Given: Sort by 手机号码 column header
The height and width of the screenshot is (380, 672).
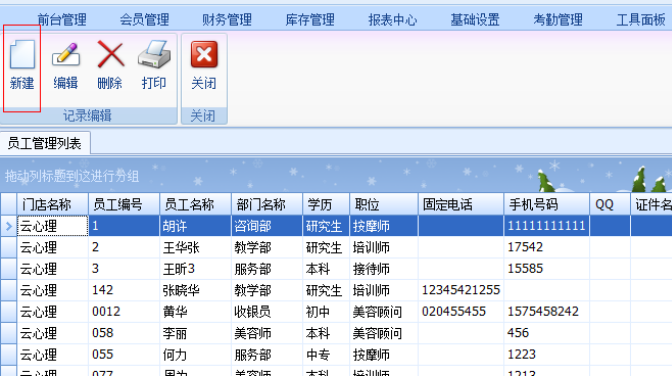Looking at the screenshot, I should click(546, 204).
